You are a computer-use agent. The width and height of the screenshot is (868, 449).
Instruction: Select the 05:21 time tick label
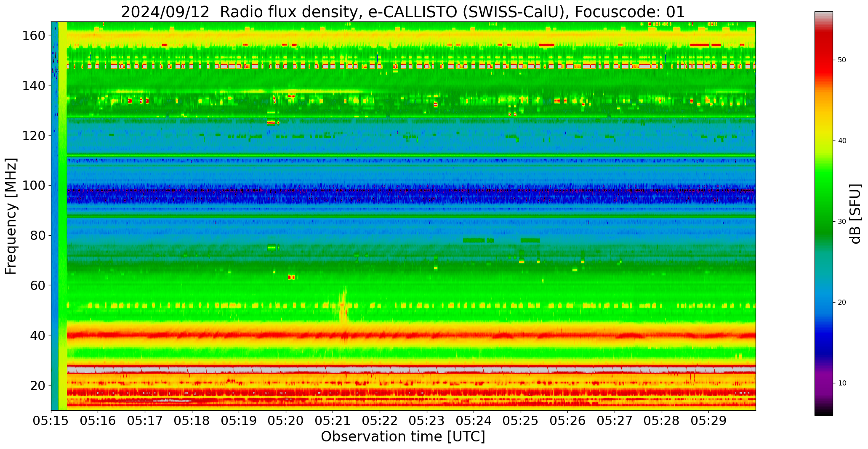333,421
